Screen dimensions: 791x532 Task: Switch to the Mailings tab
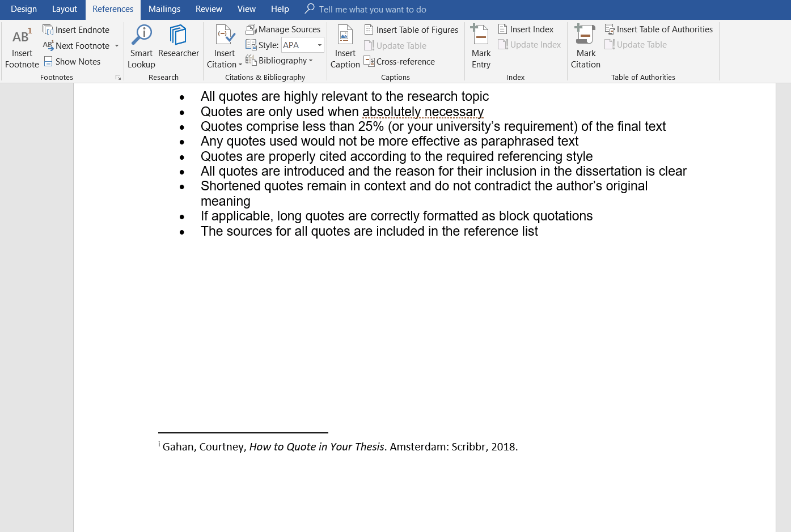click(x=164, y=9)
